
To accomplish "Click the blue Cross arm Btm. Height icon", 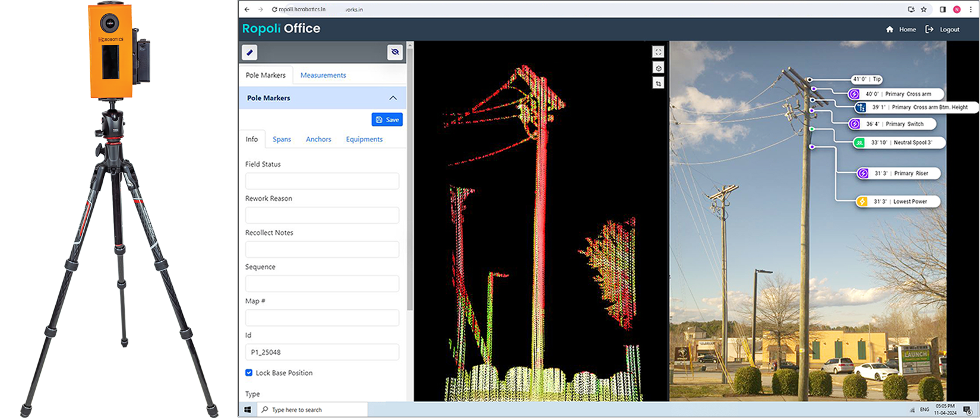I will (x=861, y=107).
